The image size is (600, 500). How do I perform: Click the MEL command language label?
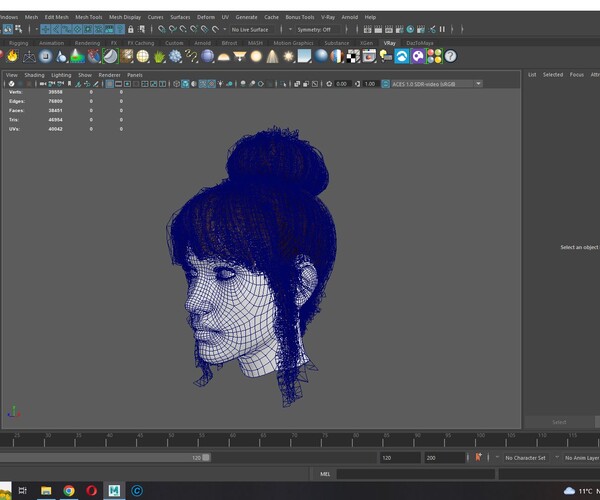pyautogui.click(x=325, y=474)
